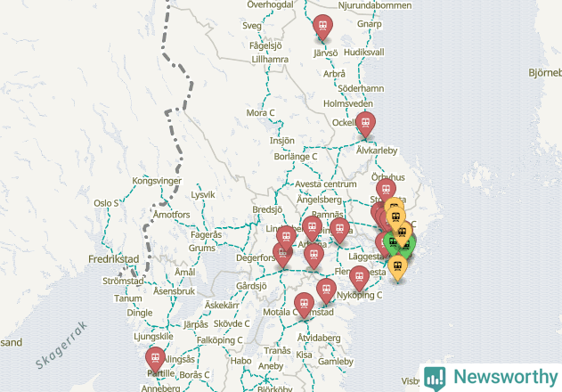Click the red train marker above Partille
The width and height of the screenshot is (562, 392).
[x=155, y=359]
